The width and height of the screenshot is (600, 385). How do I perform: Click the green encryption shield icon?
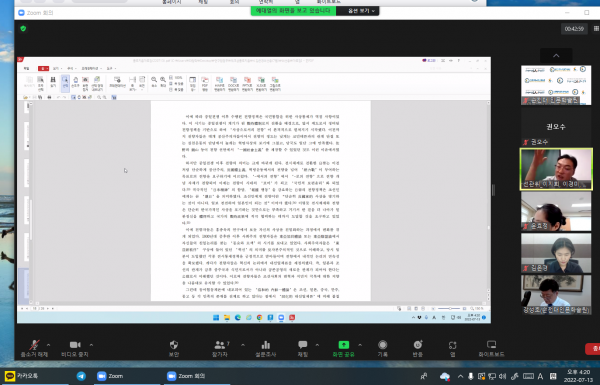[23, 28]
